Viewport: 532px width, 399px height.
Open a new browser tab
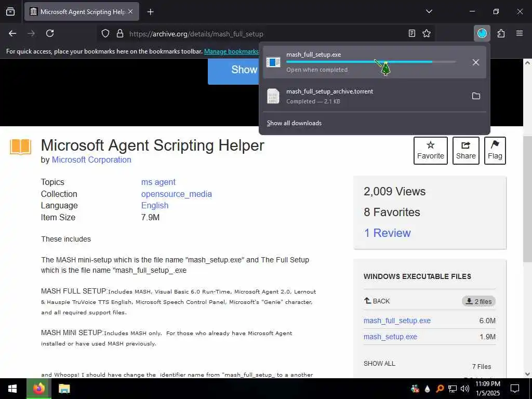pyautogui.click(x=150, y=12)
